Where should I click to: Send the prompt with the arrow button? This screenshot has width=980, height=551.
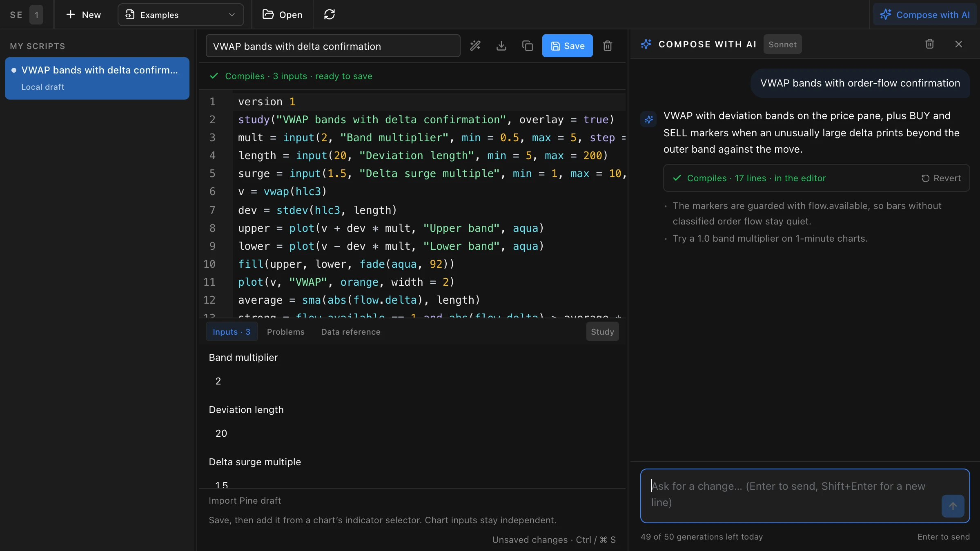tap(953, 506)
